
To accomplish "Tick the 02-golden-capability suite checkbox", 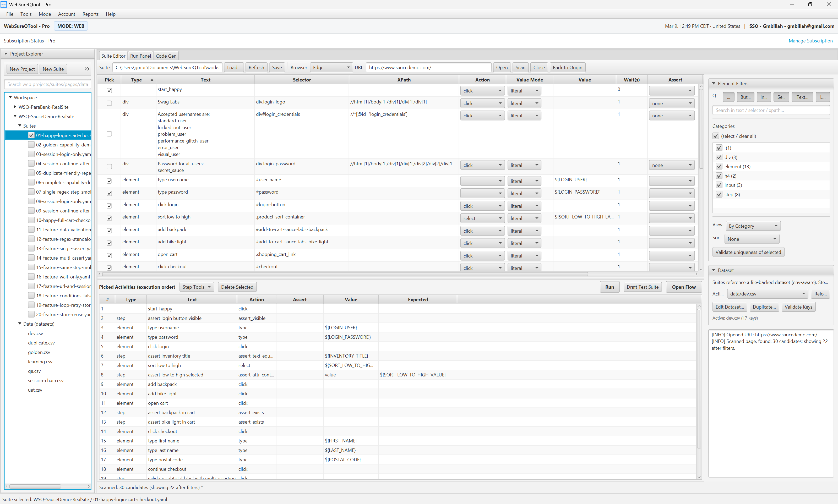I will (31, 145).
